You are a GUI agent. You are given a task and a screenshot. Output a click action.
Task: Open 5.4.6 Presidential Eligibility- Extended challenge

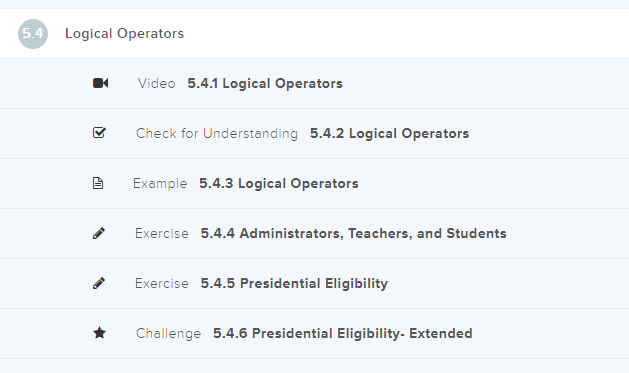click(x=343, y=333)
